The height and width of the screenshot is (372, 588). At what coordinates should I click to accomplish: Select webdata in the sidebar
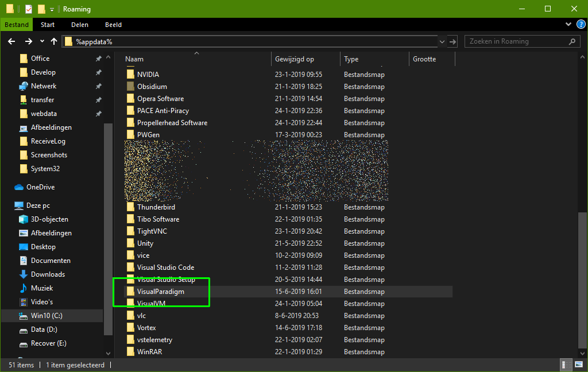tap(44, 114)
